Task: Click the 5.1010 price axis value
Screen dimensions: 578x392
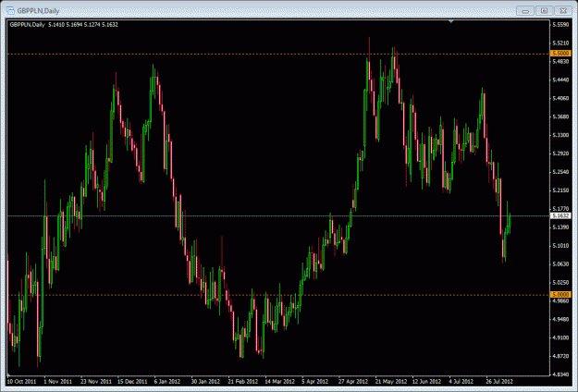Action: click(x=560, y=245)
